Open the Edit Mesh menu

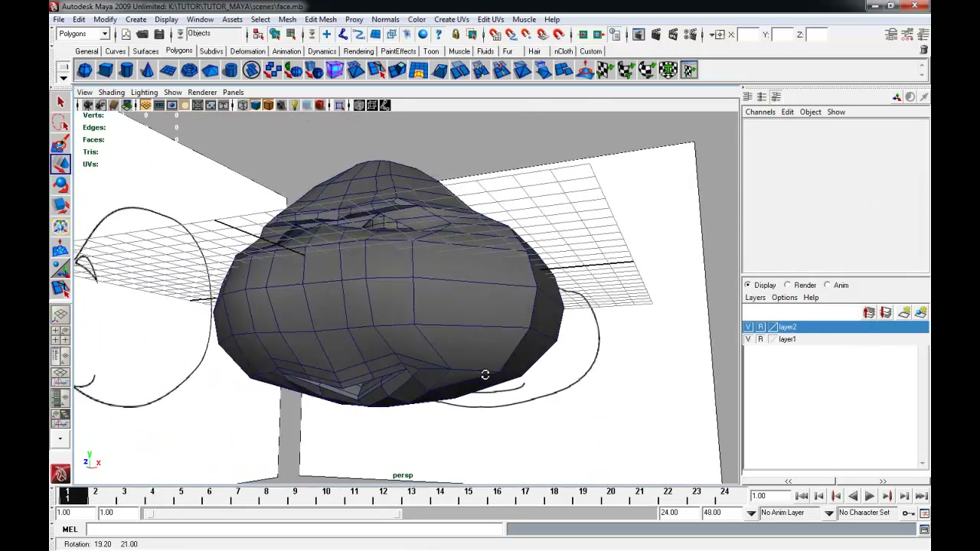(320, 19)
